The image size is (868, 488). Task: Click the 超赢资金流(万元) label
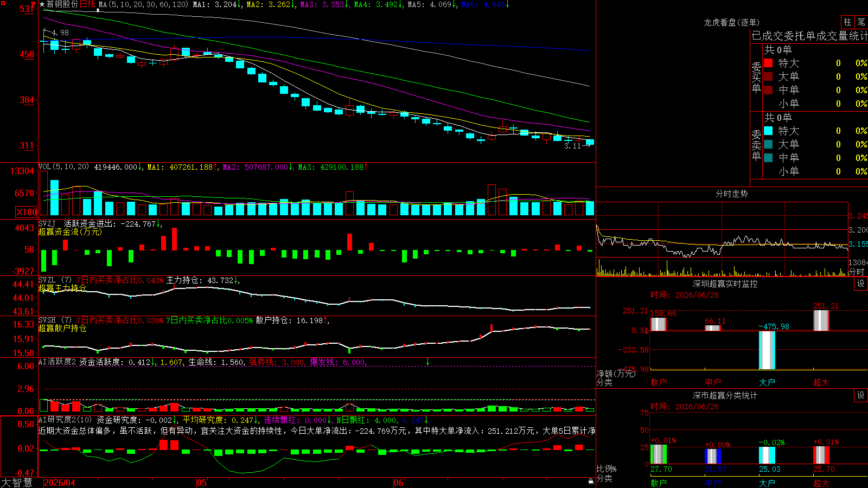tap(70, 232)
